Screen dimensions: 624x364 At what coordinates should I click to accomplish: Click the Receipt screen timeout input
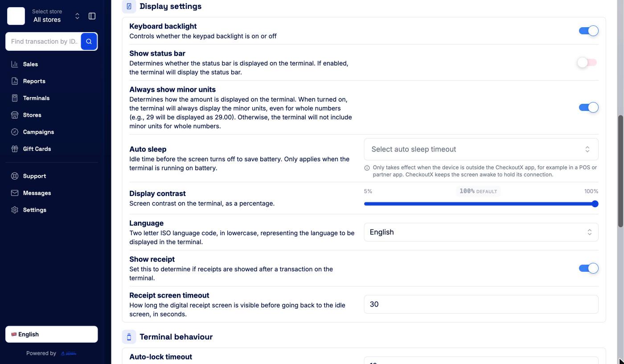(x=481, y=304)
